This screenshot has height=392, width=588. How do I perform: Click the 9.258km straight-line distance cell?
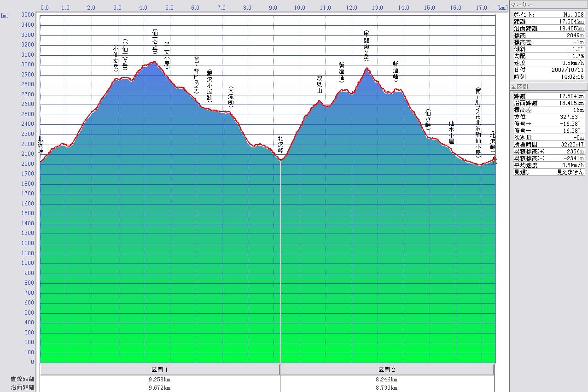pos(160,380)
